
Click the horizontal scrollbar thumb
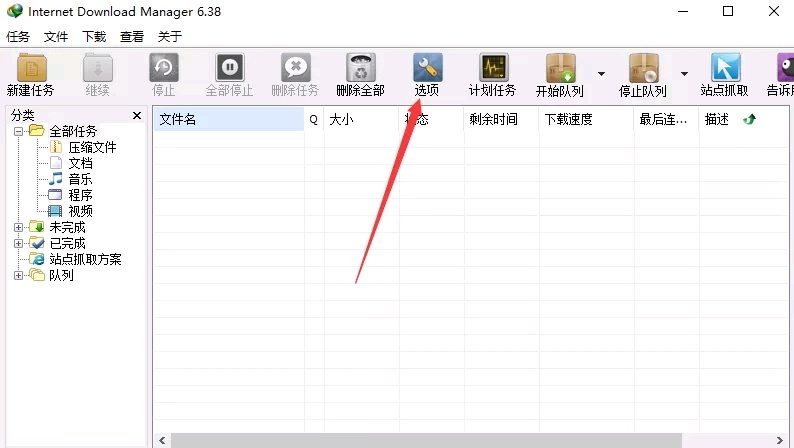pyautogui.click(x=426, y=440)
